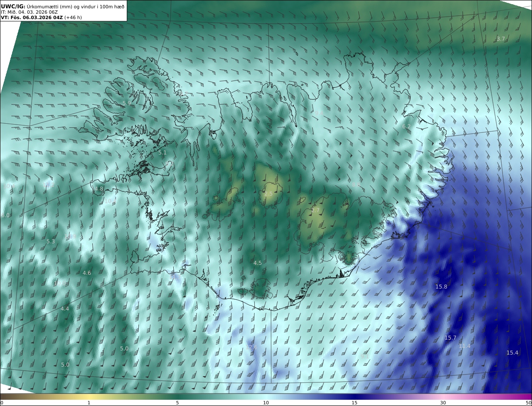Click the 10 tick label on the legend
This screenshot has height=406, width=532.
(x=266, y=403)
